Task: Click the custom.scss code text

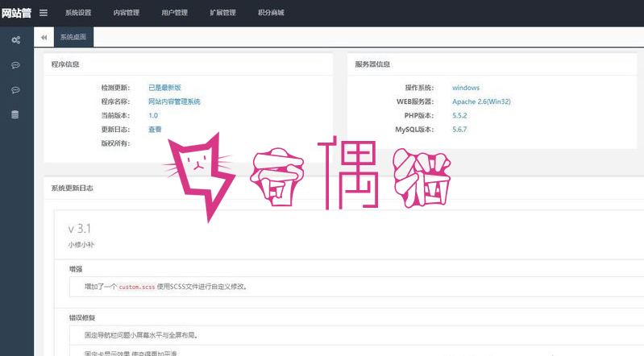Action: click(x=137, y=287)
